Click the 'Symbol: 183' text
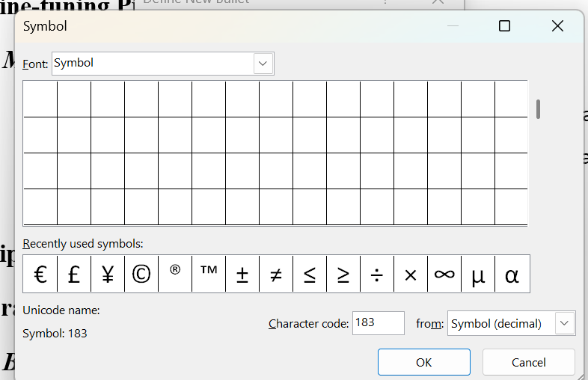Screen dimensions: 588x380 tap(55, 334)
